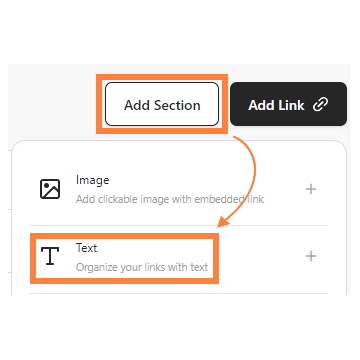Select the Image section title
The image size is (360, 360).
pos(93,180)
